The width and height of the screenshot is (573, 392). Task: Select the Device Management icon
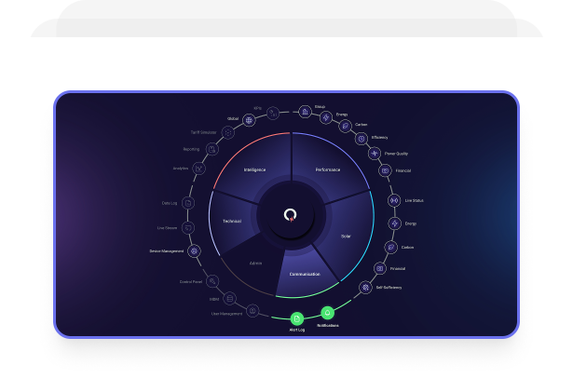coord(194,250)
